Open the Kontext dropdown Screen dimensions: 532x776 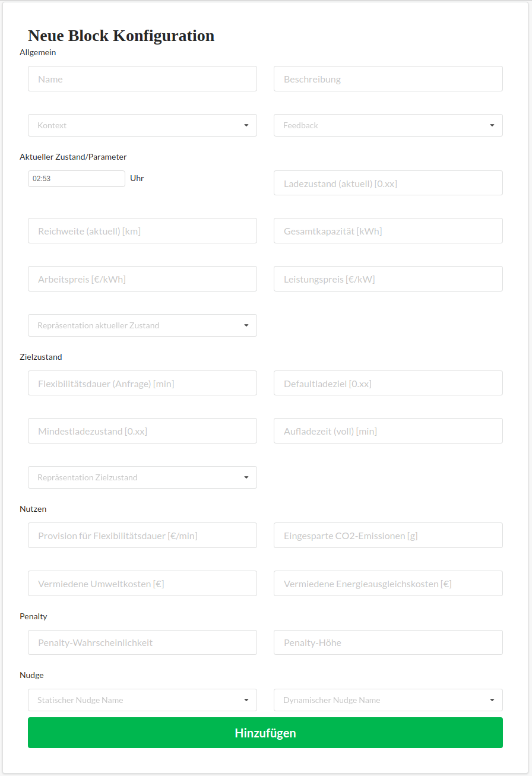click(142, 125)
